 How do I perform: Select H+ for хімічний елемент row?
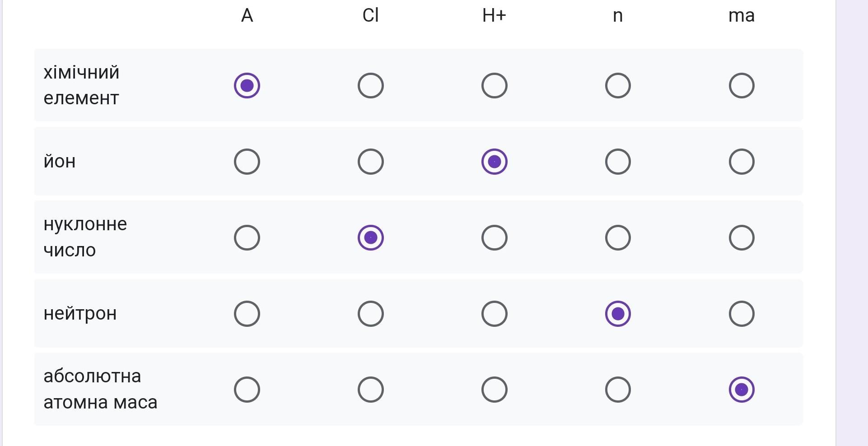tap(494, 85)
